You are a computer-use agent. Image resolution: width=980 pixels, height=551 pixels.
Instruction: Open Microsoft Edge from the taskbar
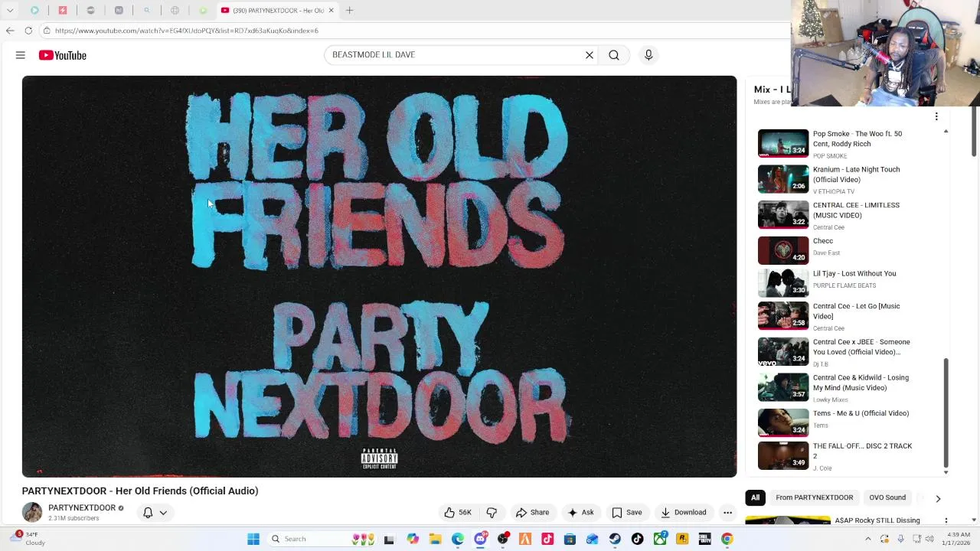[x=458, y=539]
